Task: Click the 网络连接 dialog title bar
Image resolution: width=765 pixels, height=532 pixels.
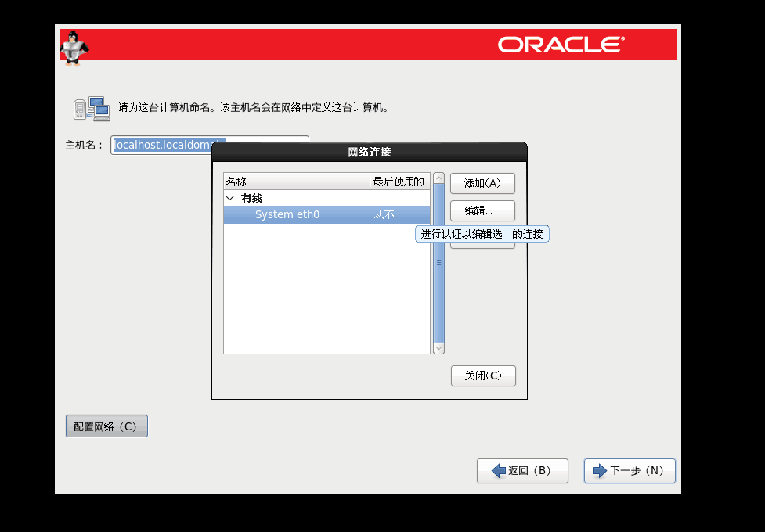Action: coord(369,151)
